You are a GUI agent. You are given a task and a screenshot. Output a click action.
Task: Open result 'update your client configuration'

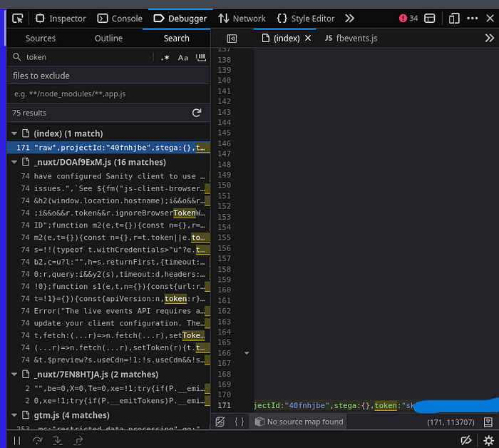(108, 323)
